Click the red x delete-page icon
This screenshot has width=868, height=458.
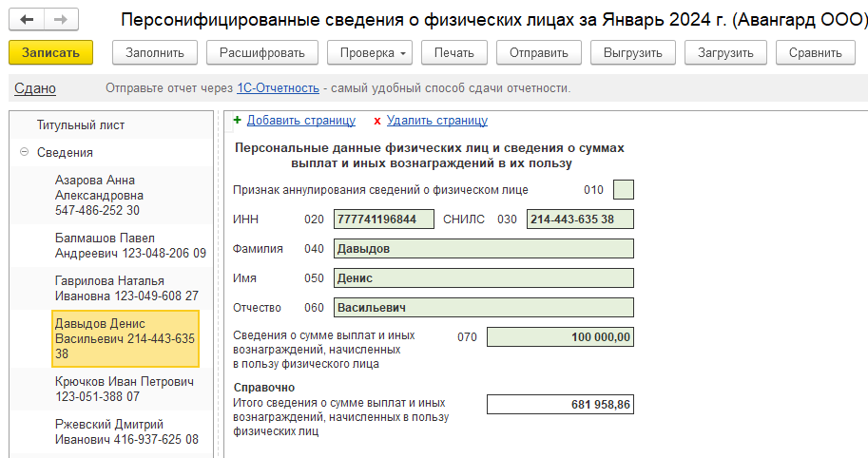click(x=377, y=121)
